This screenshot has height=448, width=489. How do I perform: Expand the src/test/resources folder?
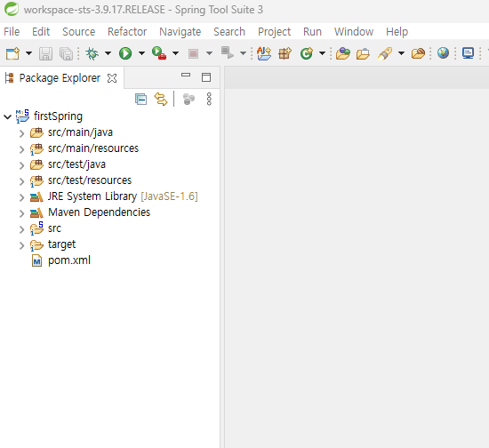click(x=21, y=181)
